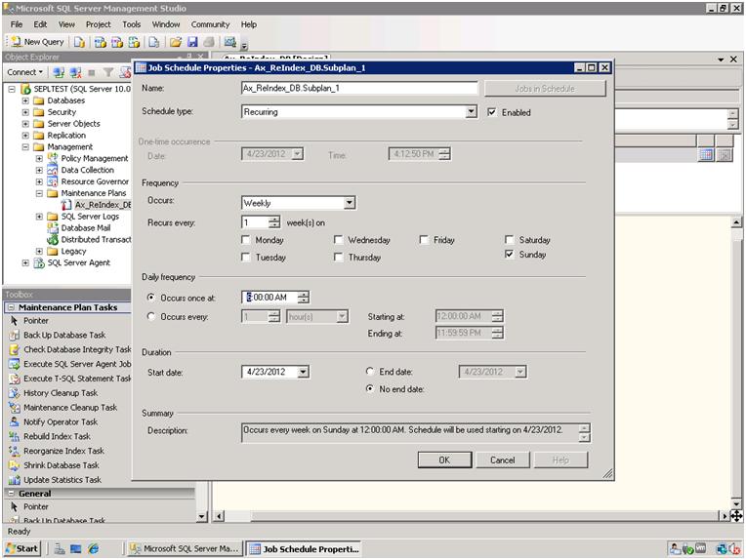The width and height of the screenshot is (746, 560).
Task: Select the Occurs every radio button
Action: [150, 317]
